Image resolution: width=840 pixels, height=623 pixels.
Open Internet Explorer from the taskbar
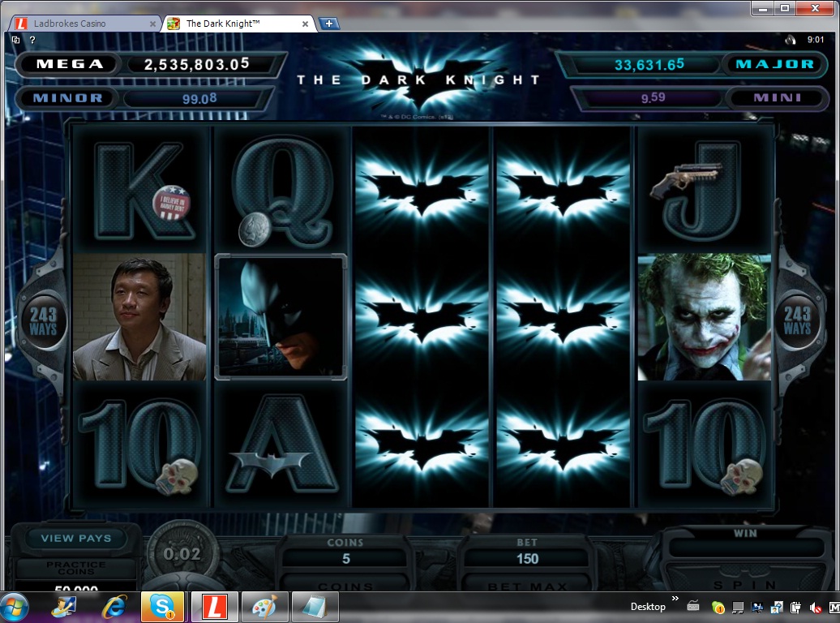[114, 606]
